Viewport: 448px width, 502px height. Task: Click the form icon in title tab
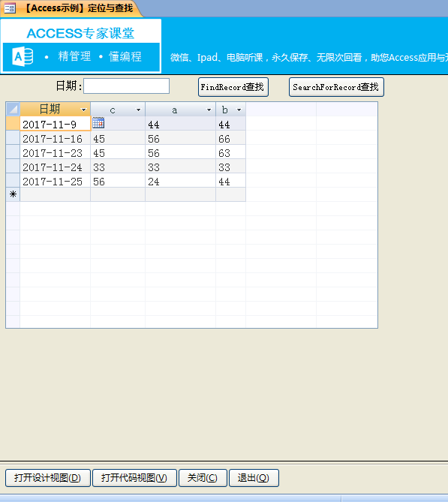pos(10,8)
